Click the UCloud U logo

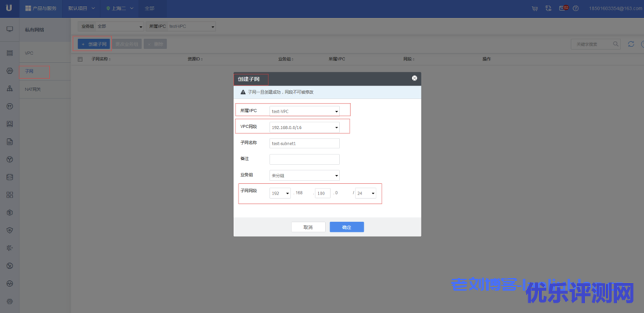(x=9, y=8)
